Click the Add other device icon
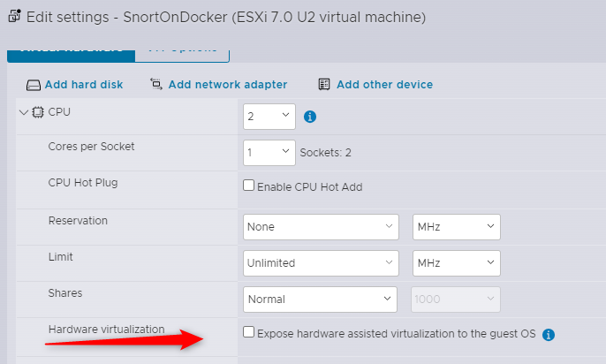Image resolution: width=606 pixels, height=364 pixels. click(324, 85)
